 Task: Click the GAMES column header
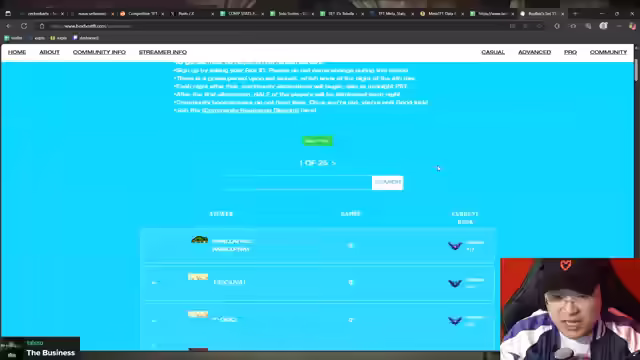tap(351, 214)
